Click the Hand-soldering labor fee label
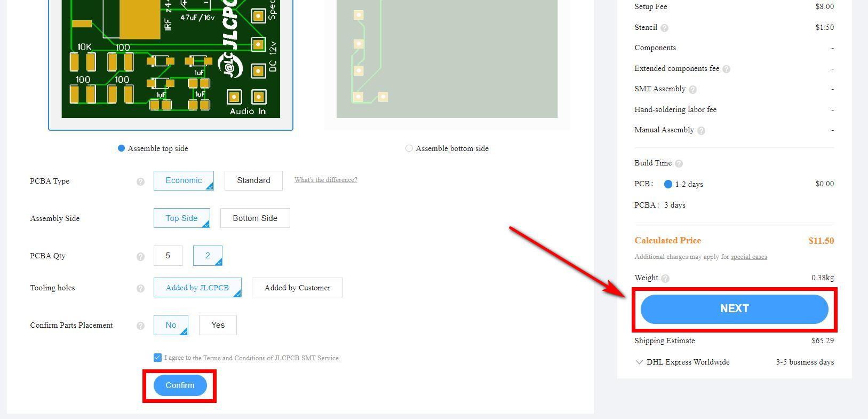The image size is (868, 419). 675,109
